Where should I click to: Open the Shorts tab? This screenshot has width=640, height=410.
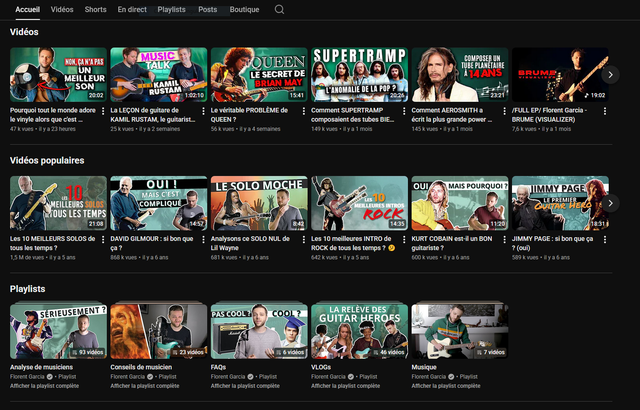96,9
